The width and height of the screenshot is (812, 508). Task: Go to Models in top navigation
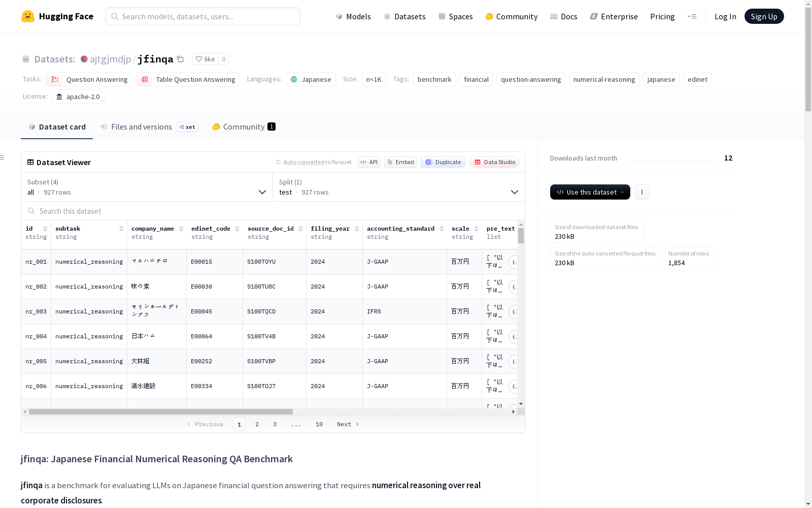click(353, 16)
